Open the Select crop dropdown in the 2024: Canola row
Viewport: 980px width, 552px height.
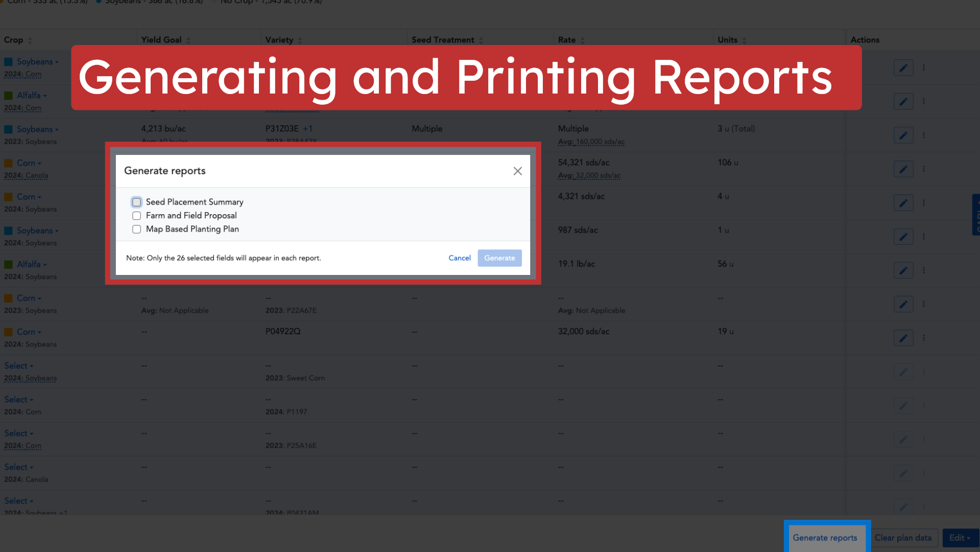19,467
